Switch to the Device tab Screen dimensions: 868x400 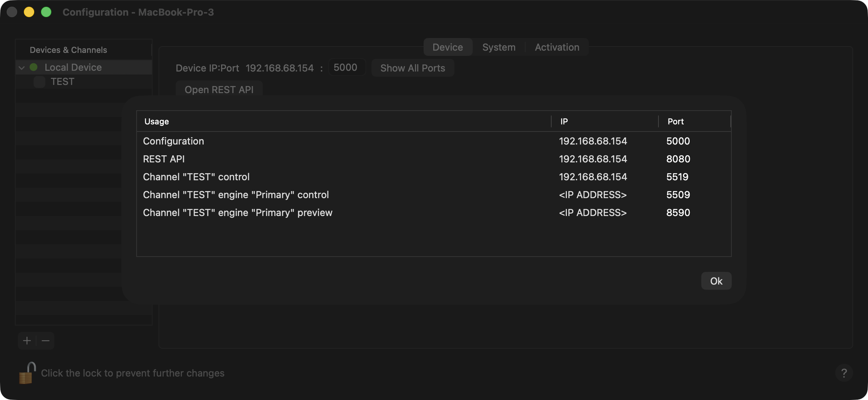(448, 47)
